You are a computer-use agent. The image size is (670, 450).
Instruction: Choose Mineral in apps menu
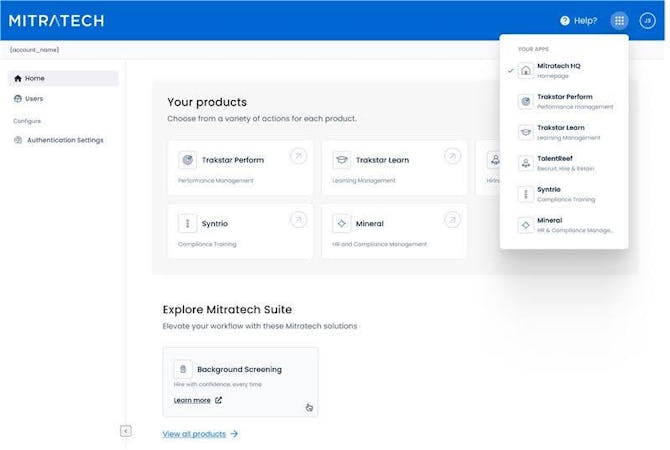click(564, 225)
